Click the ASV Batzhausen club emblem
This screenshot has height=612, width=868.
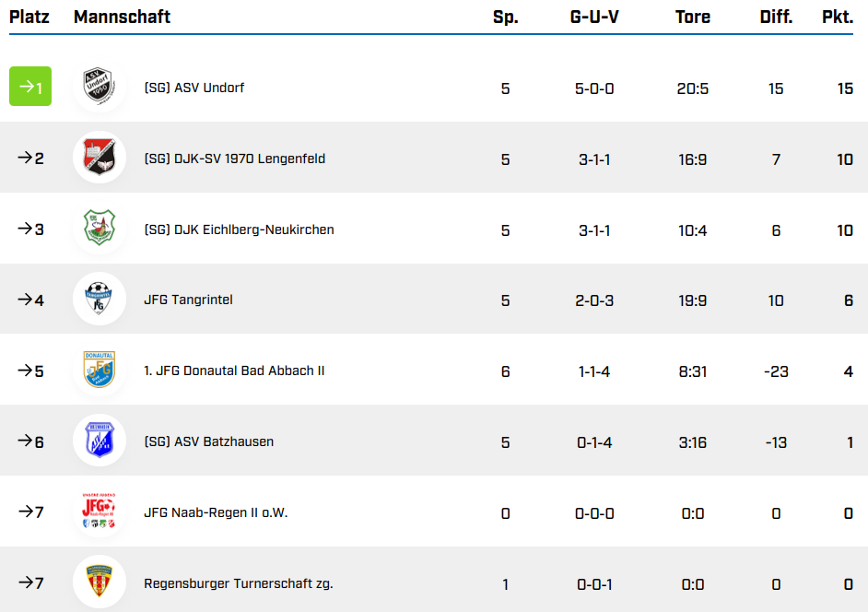[99, 441]
